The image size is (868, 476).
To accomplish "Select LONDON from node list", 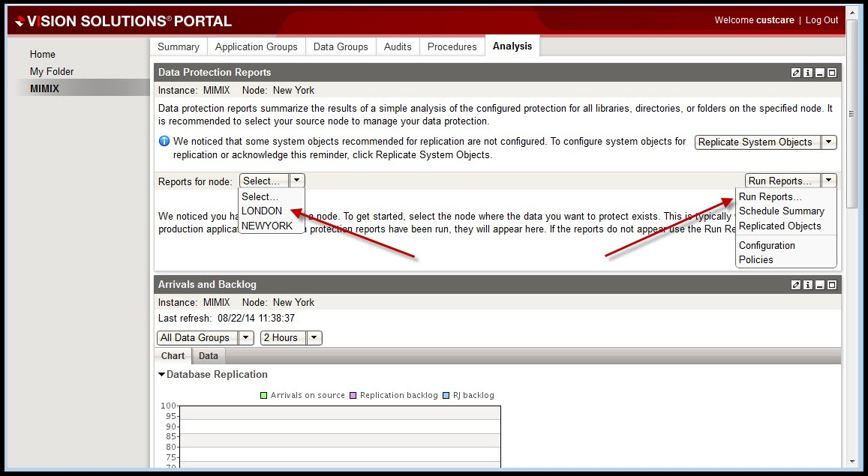I will coord(262,211).
